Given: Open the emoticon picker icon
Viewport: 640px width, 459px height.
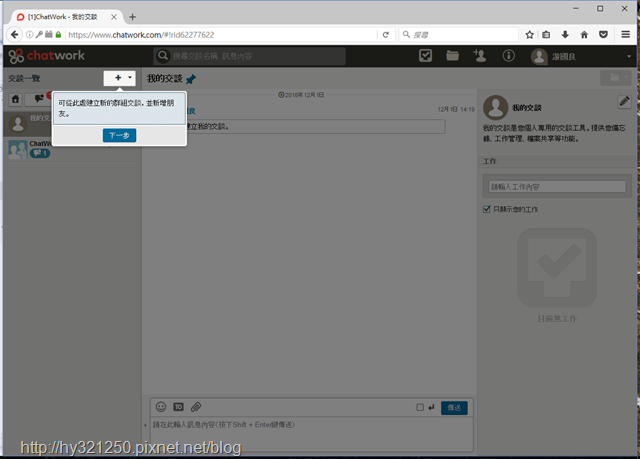Looking at the screenshot, I should tap(161, 407).
